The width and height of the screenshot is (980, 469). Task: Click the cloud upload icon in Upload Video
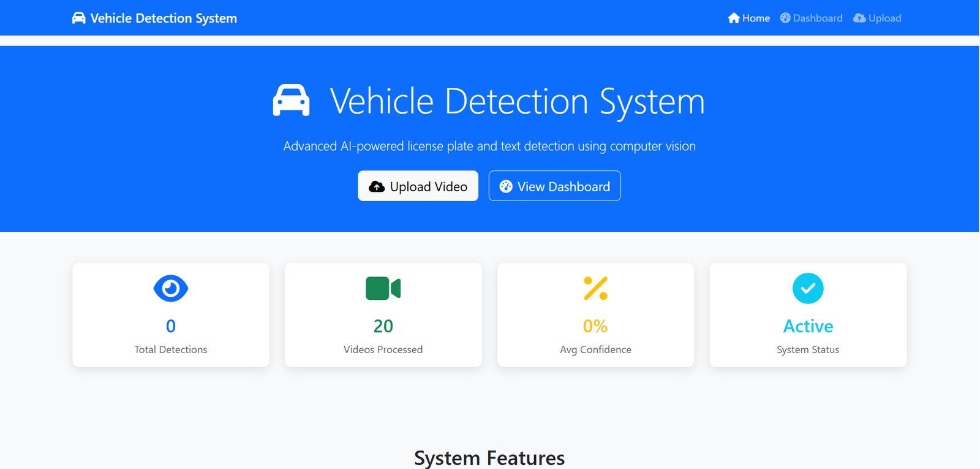point(377,186)
